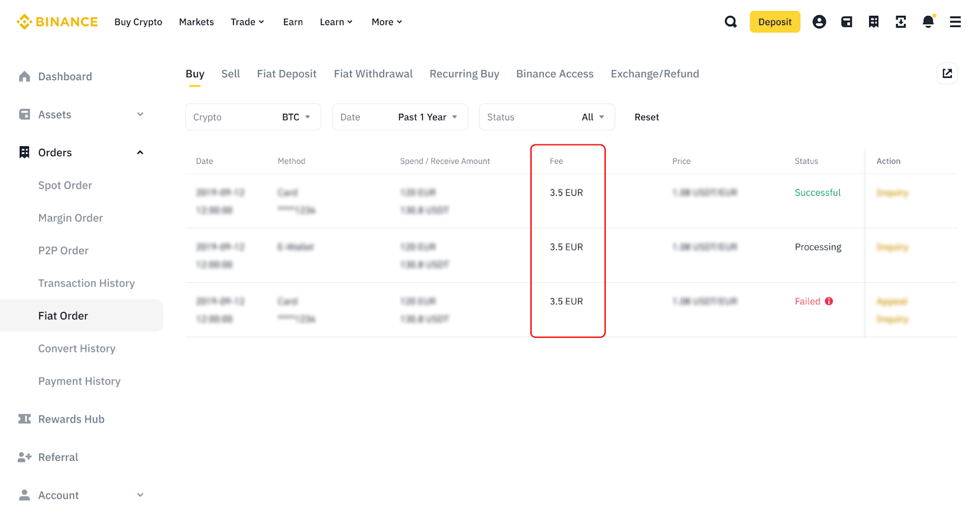Click the yellow Deposit button

pyautogui.click(x=775, y=22)
